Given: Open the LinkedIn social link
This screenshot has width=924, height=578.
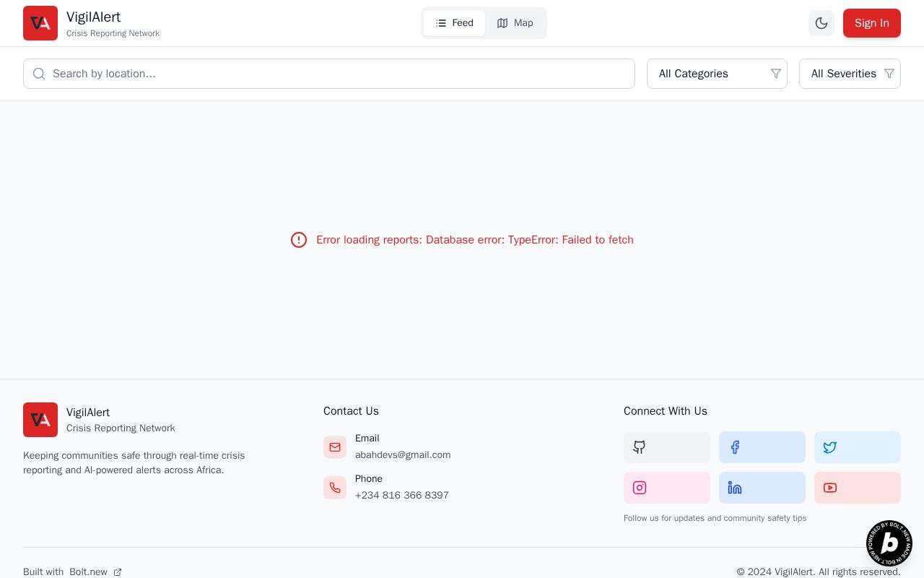Looking at the screenshot, I should [x=762, y=488].
